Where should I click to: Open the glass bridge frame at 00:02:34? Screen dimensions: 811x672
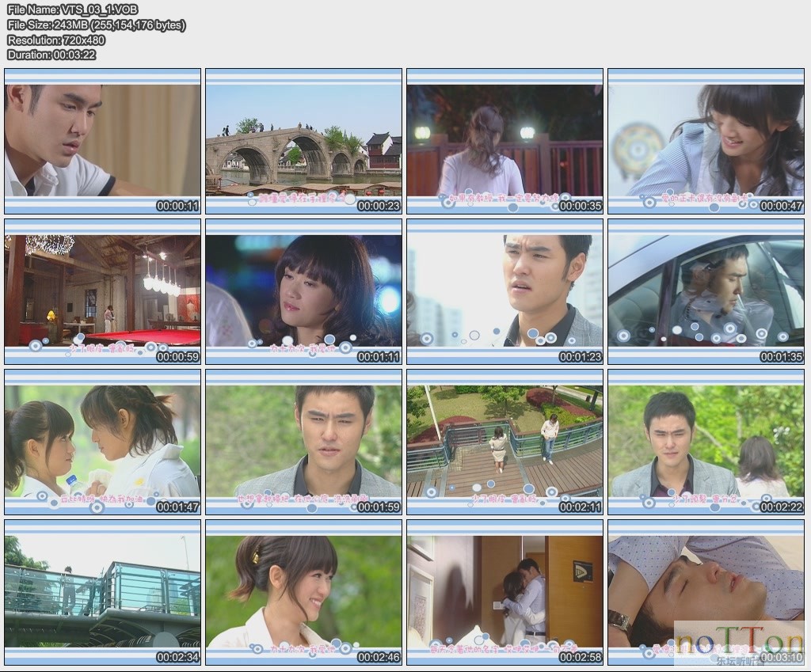click(x=102, y=592)
